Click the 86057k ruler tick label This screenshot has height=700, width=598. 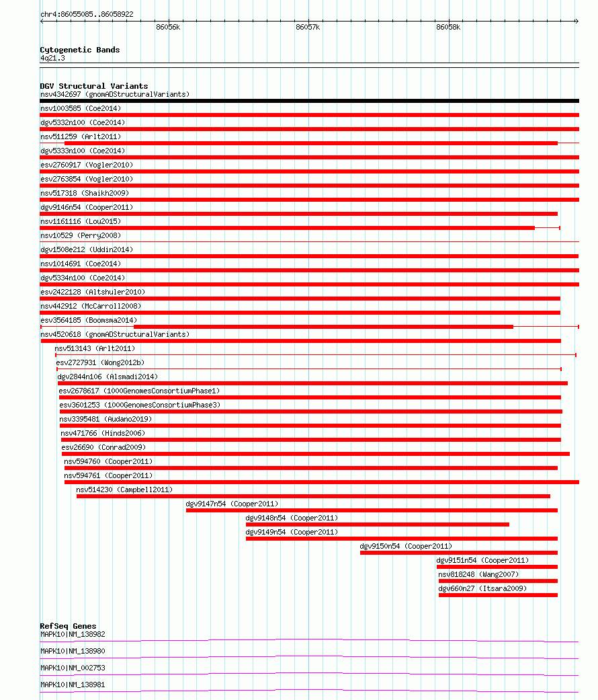coord(308,27)
